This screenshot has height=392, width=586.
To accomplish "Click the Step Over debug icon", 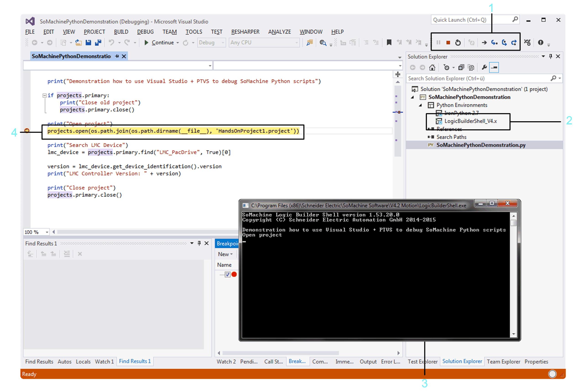I will point(504,43).
